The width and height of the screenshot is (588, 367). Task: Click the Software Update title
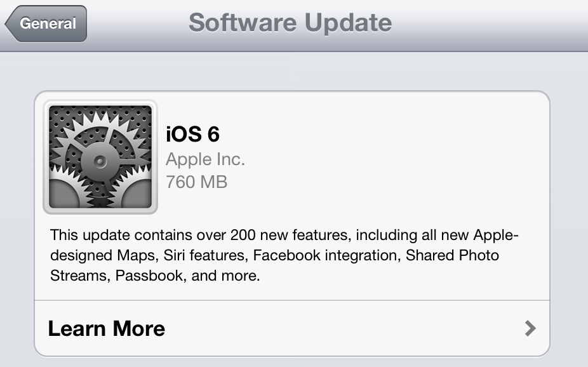(x=290, y=23)
